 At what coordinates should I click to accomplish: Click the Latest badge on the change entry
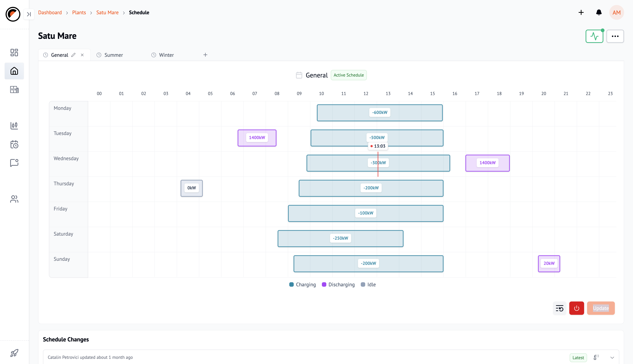coord(578,358)
